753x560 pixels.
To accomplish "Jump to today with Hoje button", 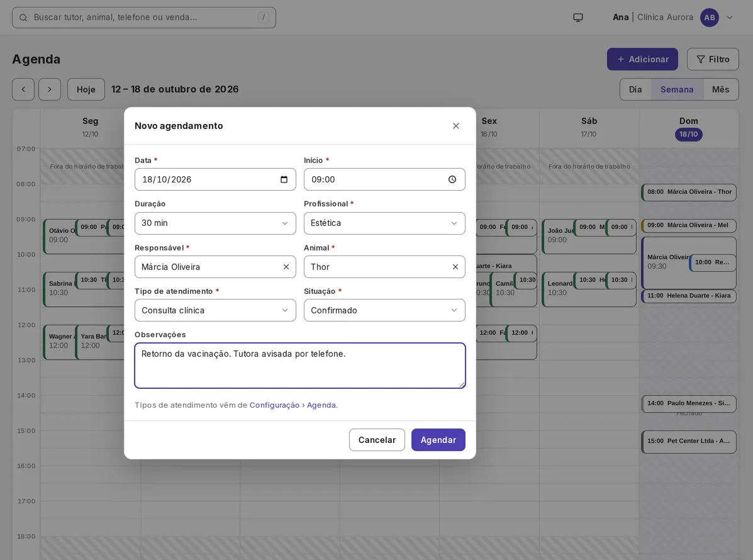I will pyautogui.click(x=86, y=89).
